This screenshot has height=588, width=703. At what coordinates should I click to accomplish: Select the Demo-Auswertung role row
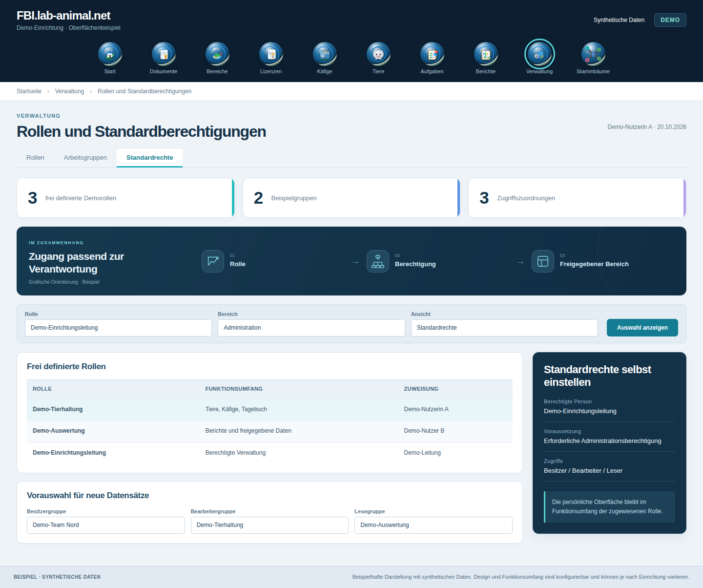[x=269, y=431]
